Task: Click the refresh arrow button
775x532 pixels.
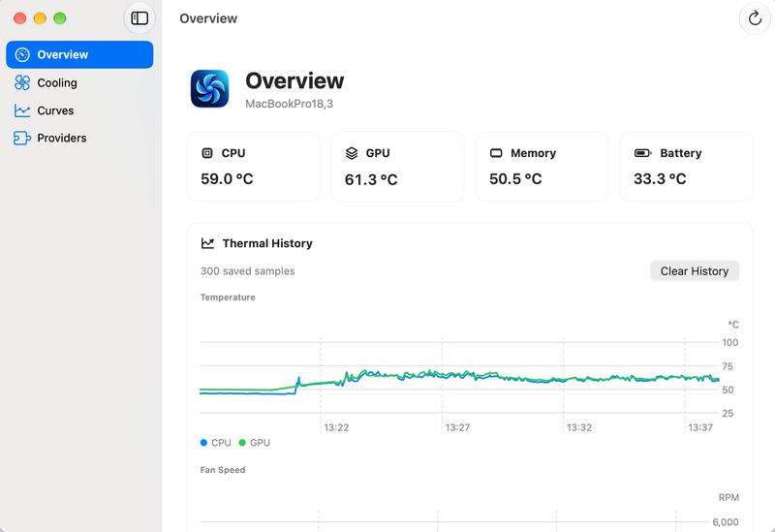Action: [755, 18]
